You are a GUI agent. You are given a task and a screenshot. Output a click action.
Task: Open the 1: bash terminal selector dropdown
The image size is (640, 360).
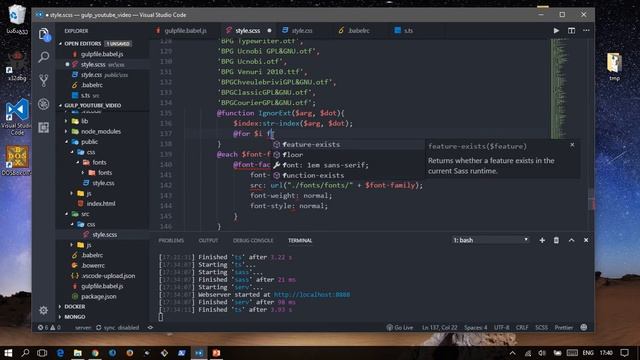coord(490,240)
